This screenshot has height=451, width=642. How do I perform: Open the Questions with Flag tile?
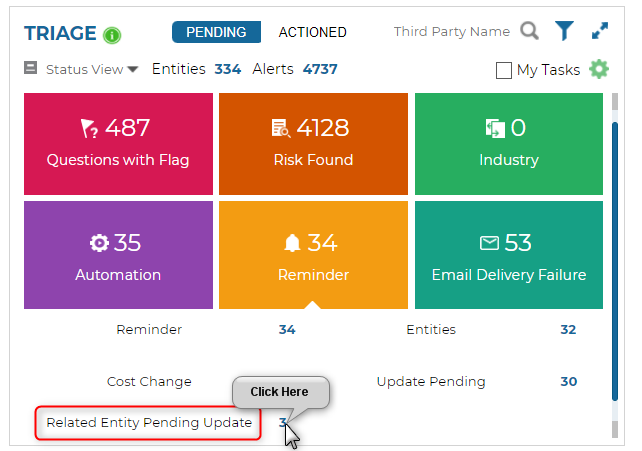tap(118, 143)
